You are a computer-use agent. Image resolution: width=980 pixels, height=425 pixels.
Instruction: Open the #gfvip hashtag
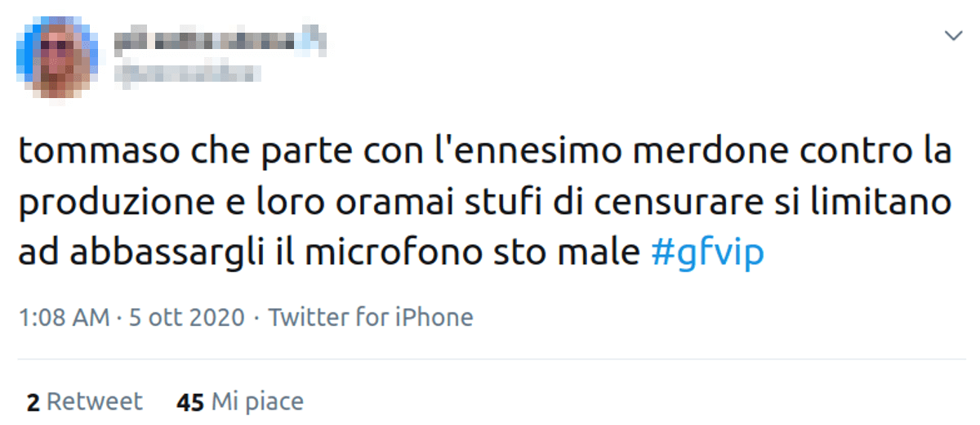(707, 253)
